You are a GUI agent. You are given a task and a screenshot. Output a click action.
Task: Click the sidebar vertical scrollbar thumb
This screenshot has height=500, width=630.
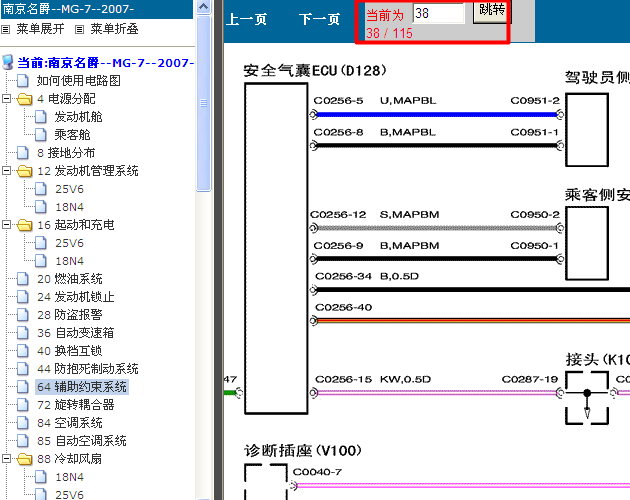204,103
